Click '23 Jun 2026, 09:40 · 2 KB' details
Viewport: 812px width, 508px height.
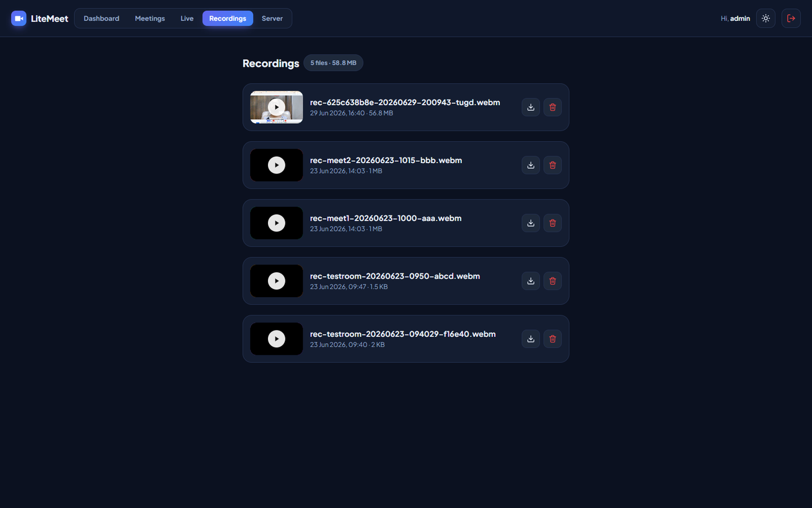coord(347,345)
